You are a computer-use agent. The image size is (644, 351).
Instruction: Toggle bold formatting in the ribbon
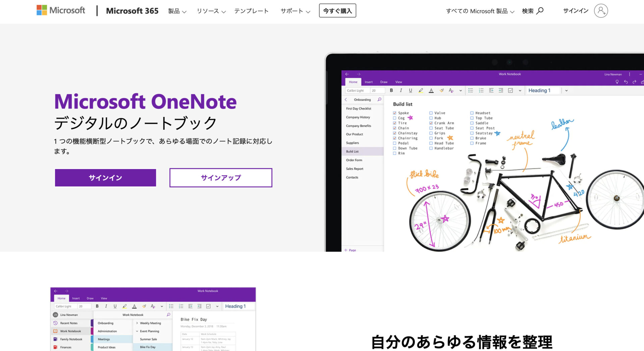[x=391, y=91]
